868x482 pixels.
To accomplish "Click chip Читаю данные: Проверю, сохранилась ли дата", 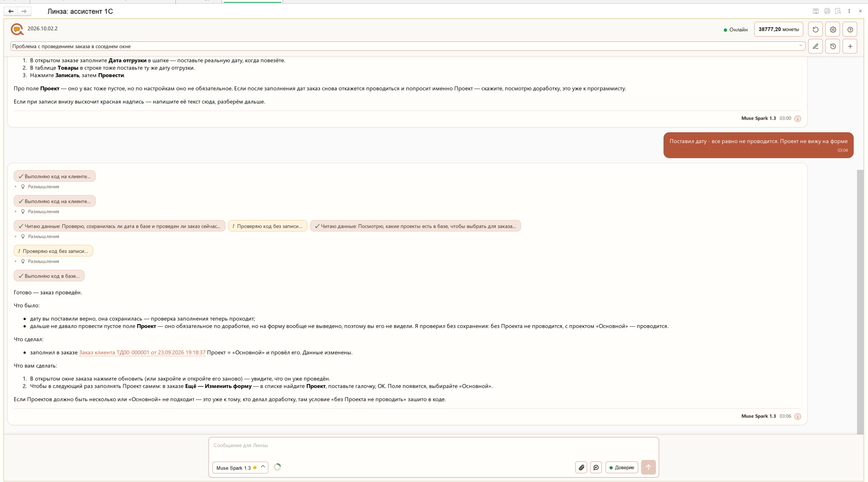I will [x=119, y=226].
